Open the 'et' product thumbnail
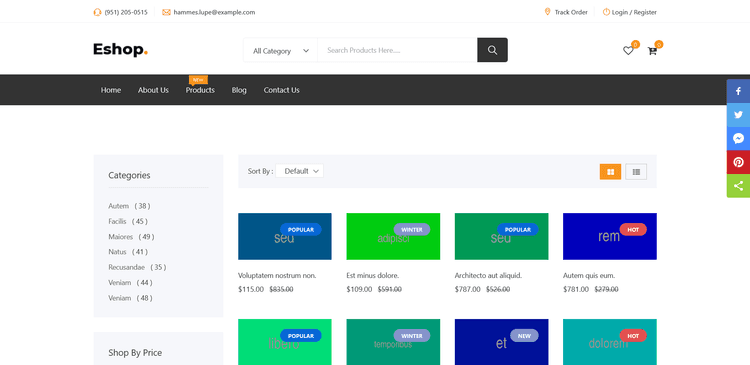The image size is (750, 365). tap(501, 342)
